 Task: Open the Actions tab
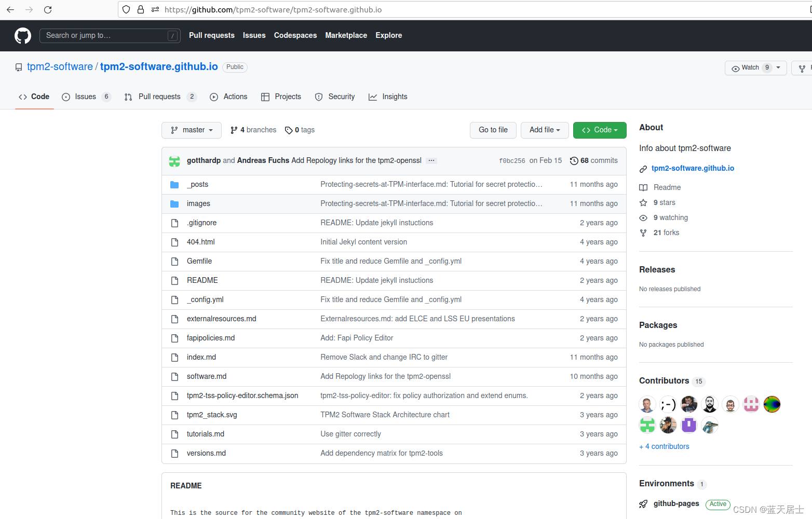(228, 97)
